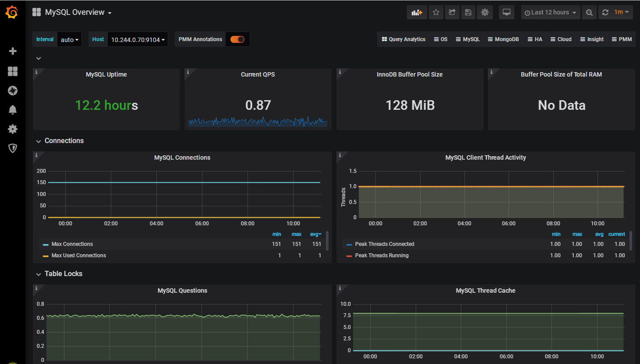Open the Host 10.244.0.70:9104 dropdown
This screenshot has height=364, width=640.
point(138,39)
